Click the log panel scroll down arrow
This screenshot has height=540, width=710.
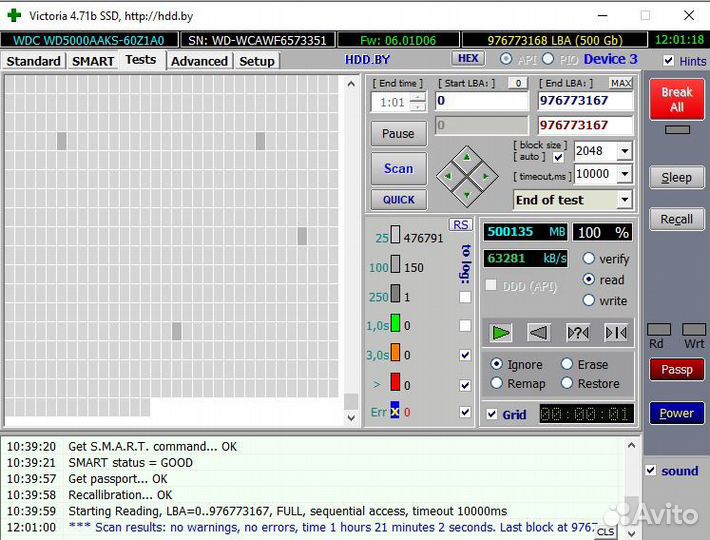pyautogui.click(x=632, y=533)
